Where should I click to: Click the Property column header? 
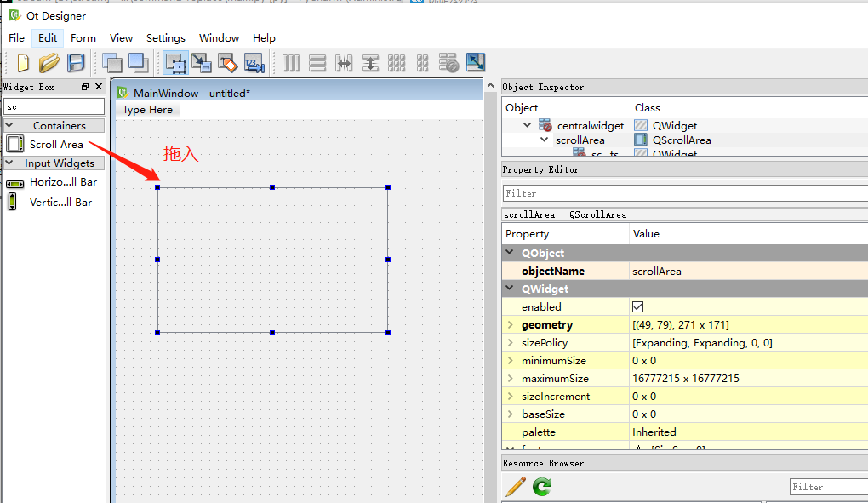click(565, 233)
